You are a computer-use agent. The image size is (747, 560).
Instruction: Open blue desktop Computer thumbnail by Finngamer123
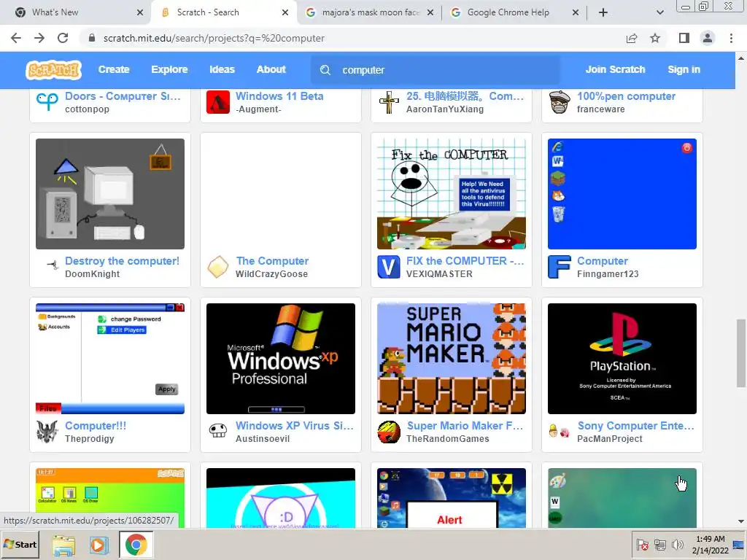click(x=622, y=194)
